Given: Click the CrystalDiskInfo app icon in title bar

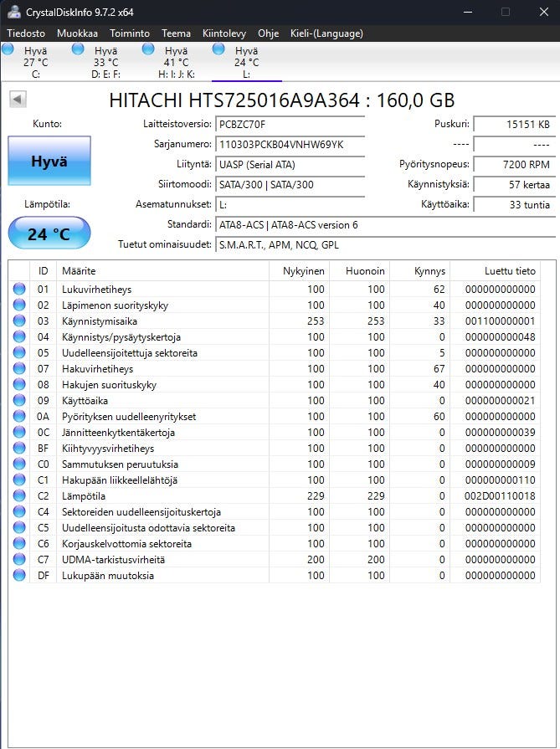Looking at the screenshot, I should pyautogui.click(x=14, y=12).
